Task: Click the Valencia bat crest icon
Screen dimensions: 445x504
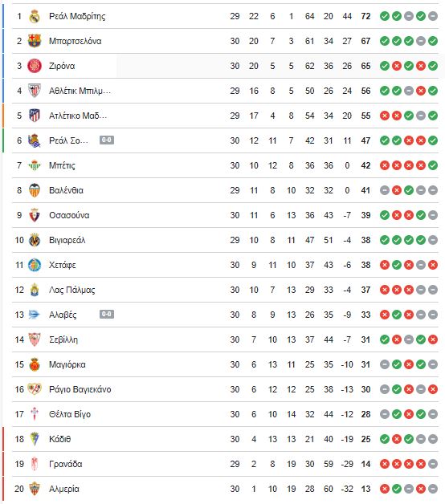Action: (35, 190)
